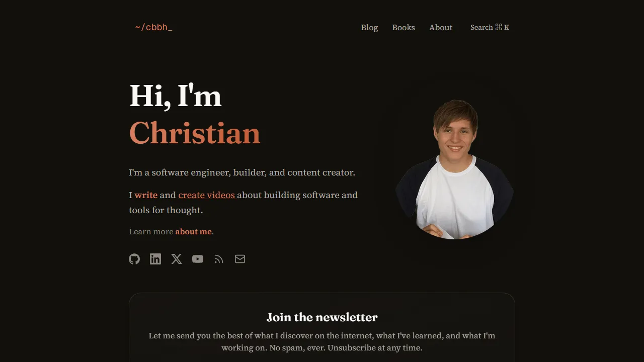The width and height of the screenshot is (644, 362).
Task: Click the newsletter description paragraph
Action: (x=322, y=341)
